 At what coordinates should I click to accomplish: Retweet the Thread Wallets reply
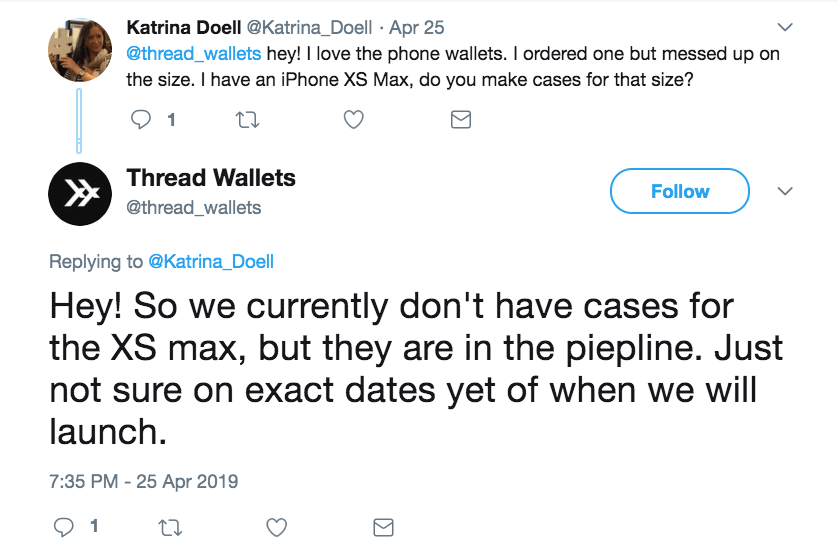point(169,526)
